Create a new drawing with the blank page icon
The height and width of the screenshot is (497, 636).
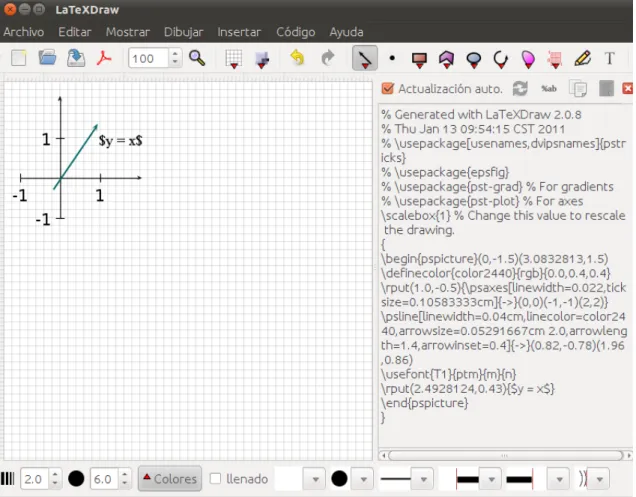pyautogui.click(x=19, y=58)
